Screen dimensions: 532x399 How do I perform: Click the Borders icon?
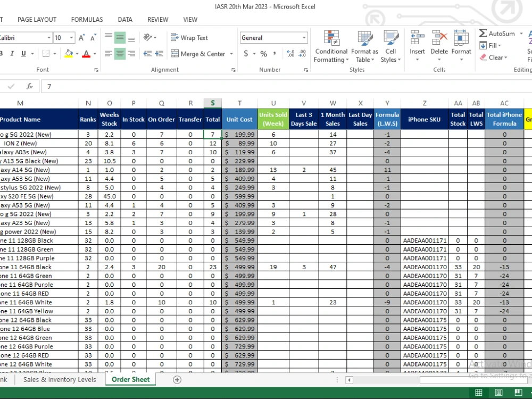(x=46, y=54)
